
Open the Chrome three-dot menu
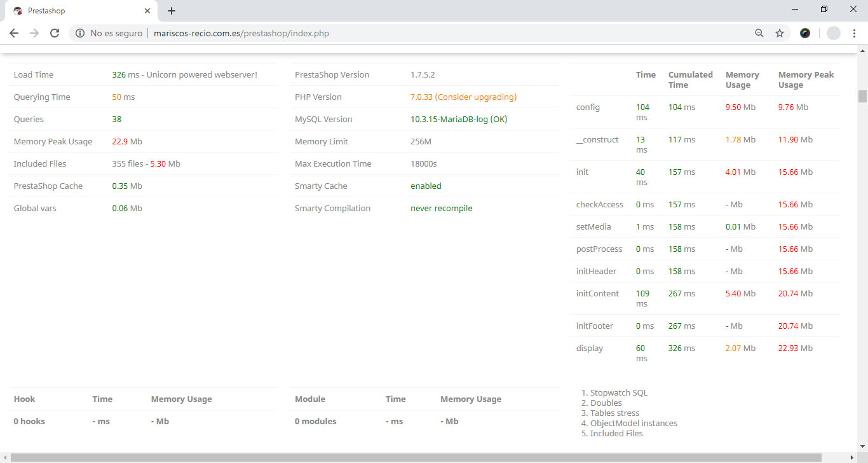(855, 33)
